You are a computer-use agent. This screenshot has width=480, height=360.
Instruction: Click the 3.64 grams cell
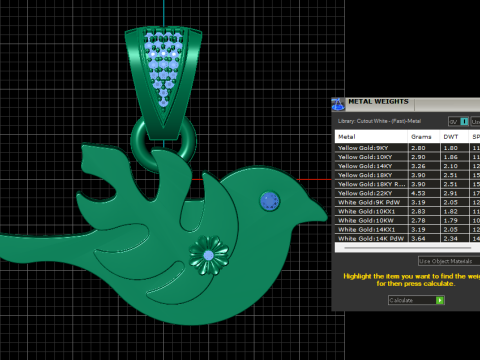point(424,238)
